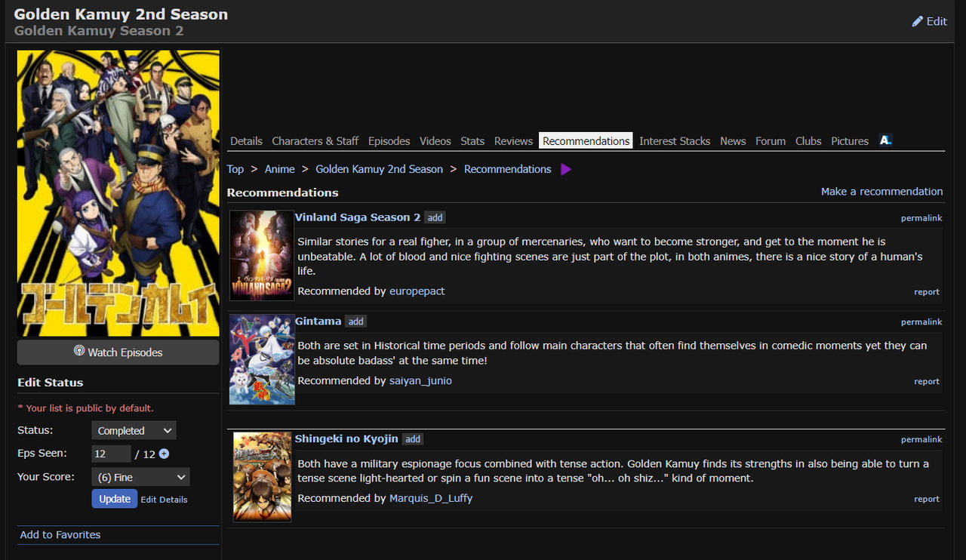Open the ANN 'A' icon tab

pos(885,140)
